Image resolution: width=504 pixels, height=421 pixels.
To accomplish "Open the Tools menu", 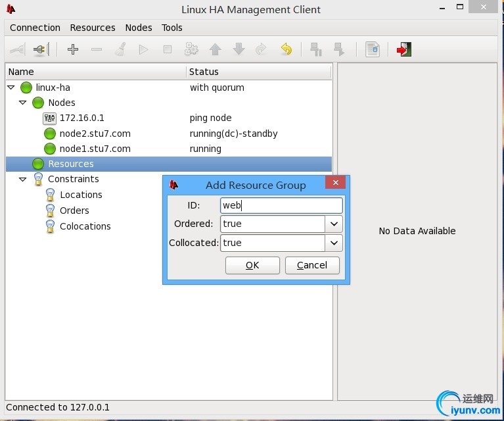I will point(172,28).
